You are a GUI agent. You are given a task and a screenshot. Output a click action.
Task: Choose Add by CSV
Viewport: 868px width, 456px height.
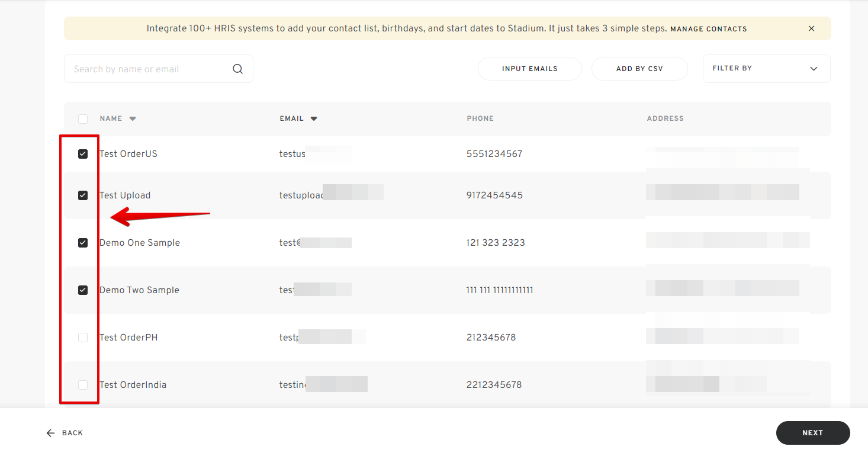click(x=639, y=69)
